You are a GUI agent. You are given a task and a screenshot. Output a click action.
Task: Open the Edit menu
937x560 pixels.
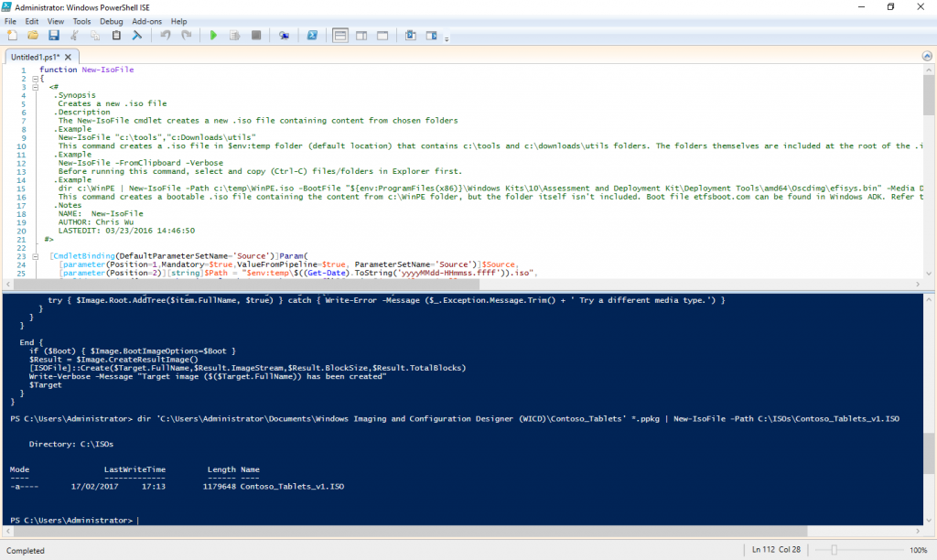point(32,22)
